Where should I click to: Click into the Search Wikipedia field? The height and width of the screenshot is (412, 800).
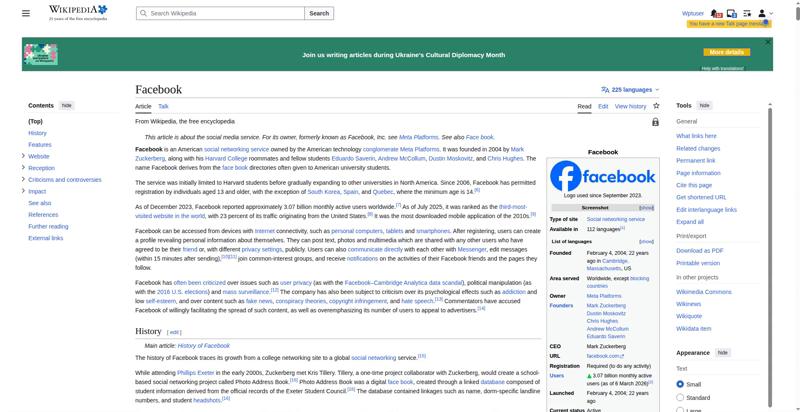pyautogui.click(x=220, y=13)
